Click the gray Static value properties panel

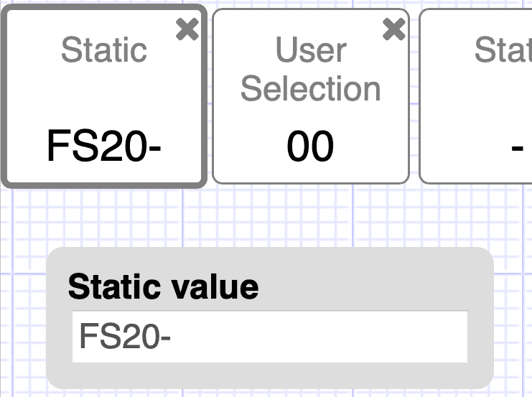[270, 318]
